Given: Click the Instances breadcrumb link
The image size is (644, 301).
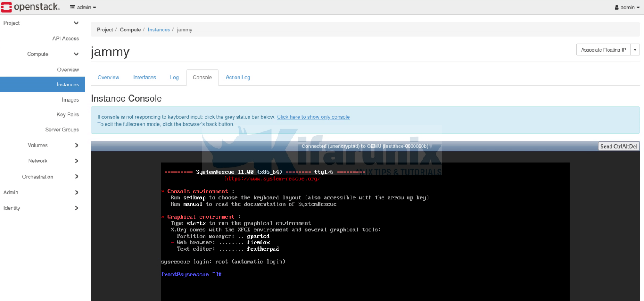Looking at the screenshot, I should pyautogui.click(x=158, y=30).
